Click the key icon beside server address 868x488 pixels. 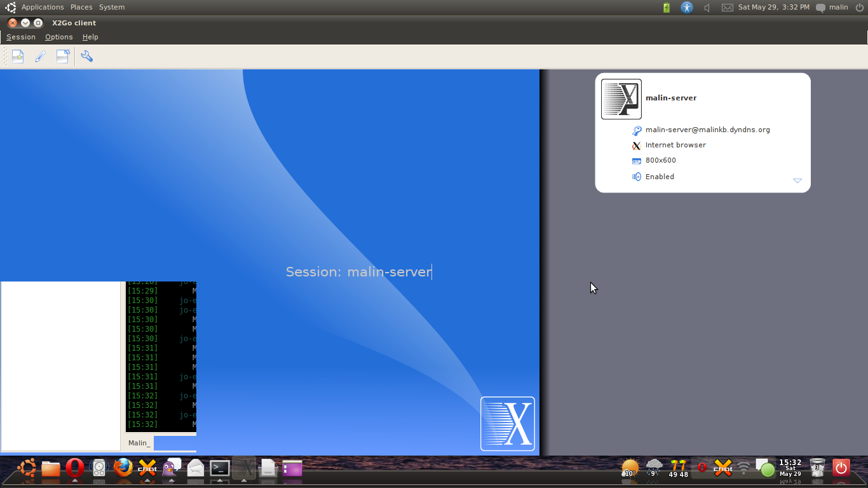click(x=636, y=130)
